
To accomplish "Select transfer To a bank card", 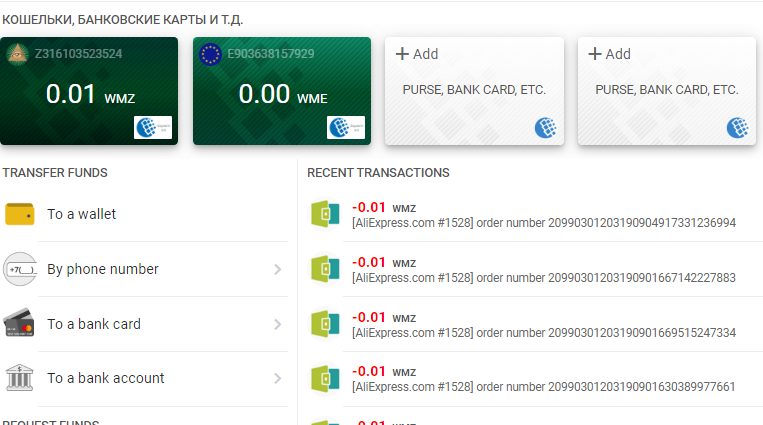I will 145,324.
